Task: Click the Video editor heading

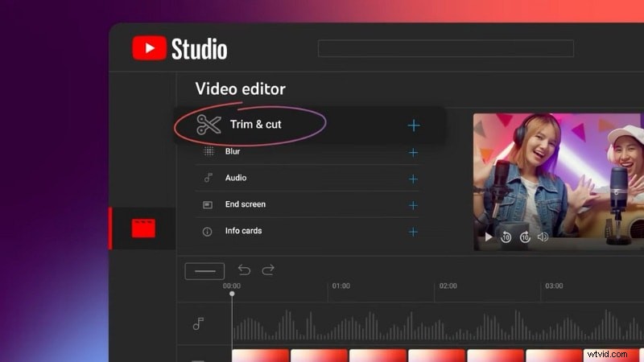Action: click(x=240, y=88)
